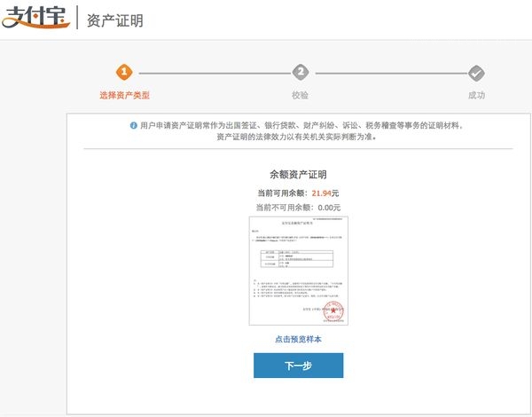Click the step 3 checkmark icon
Screen dimensions: 532x417
click(476, 73)
